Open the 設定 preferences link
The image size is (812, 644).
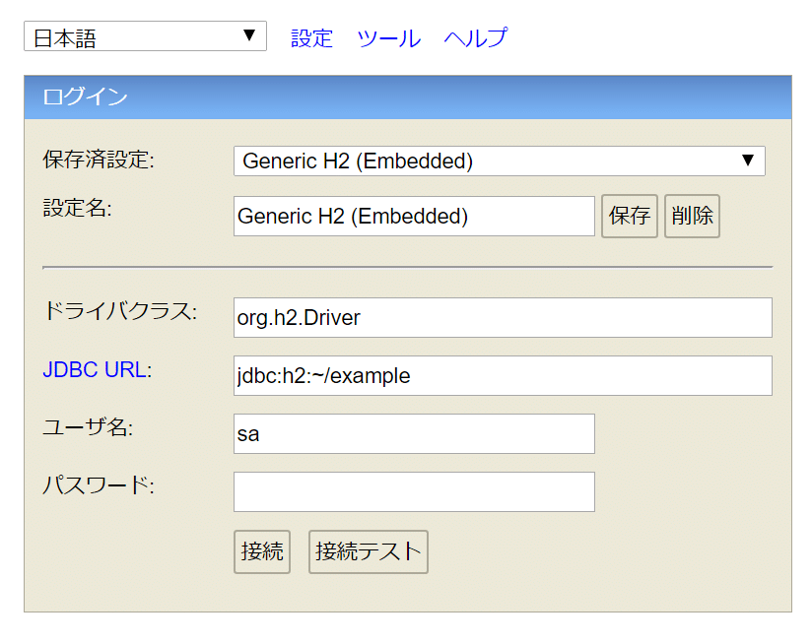(x=311, y=38)
